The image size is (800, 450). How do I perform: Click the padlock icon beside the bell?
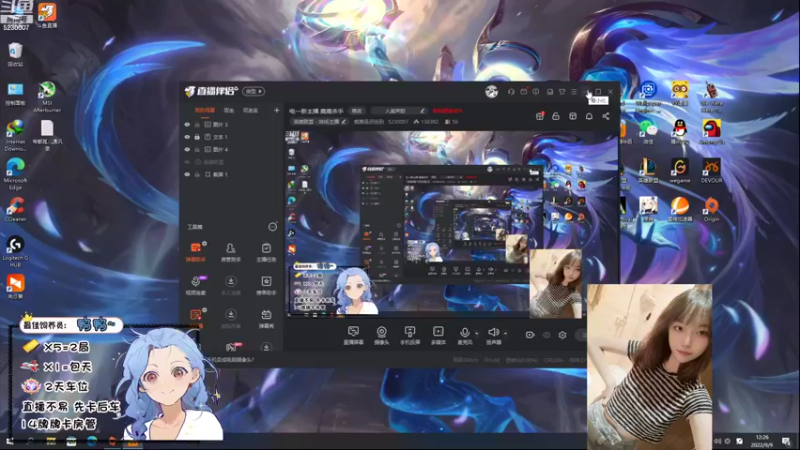[x=556, y=116]
